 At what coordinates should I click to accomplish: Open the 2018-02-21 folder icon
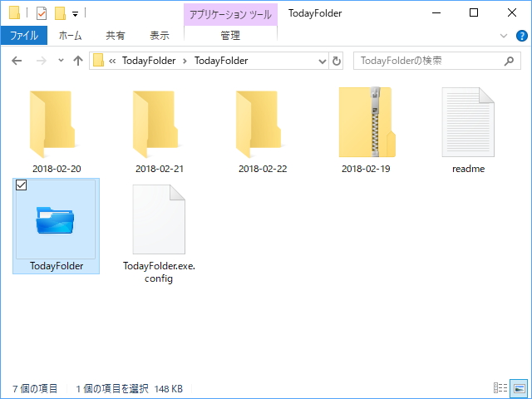click(x=155, y=124)
